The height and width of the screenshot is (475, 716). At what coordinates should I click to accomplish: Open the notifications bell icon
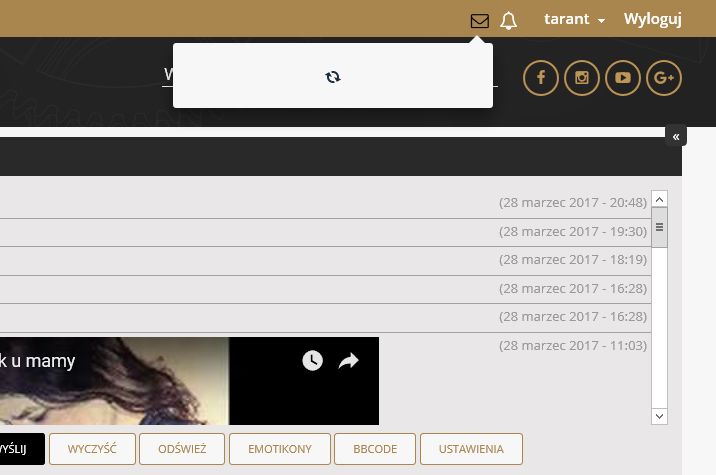509,20
